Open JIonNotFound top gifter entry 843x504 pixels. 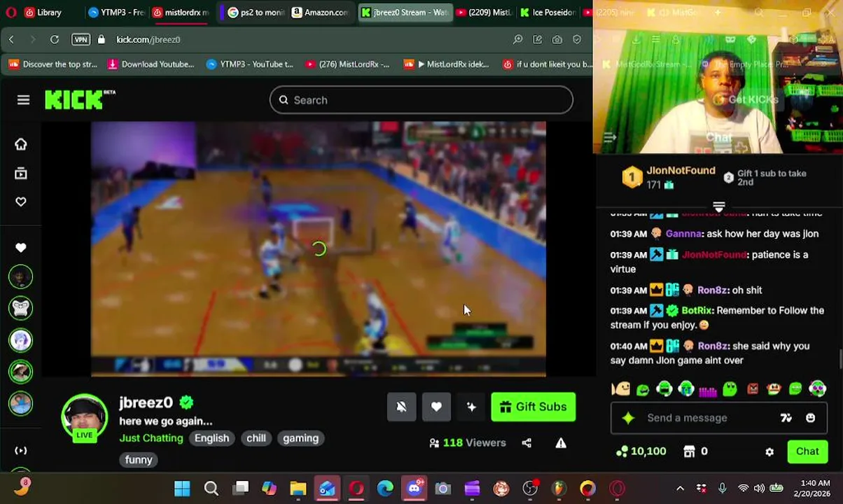669,177
